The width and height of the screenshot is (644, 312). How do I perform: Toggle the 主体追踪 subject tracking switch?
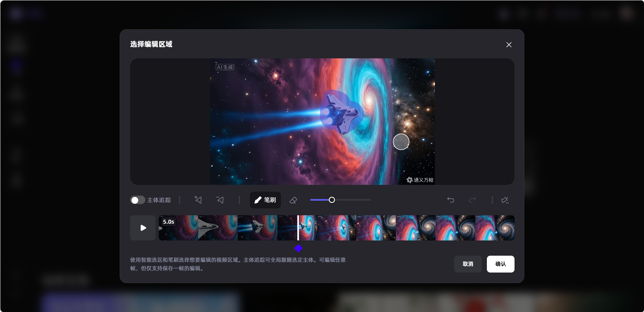click(x=138, y=200)
